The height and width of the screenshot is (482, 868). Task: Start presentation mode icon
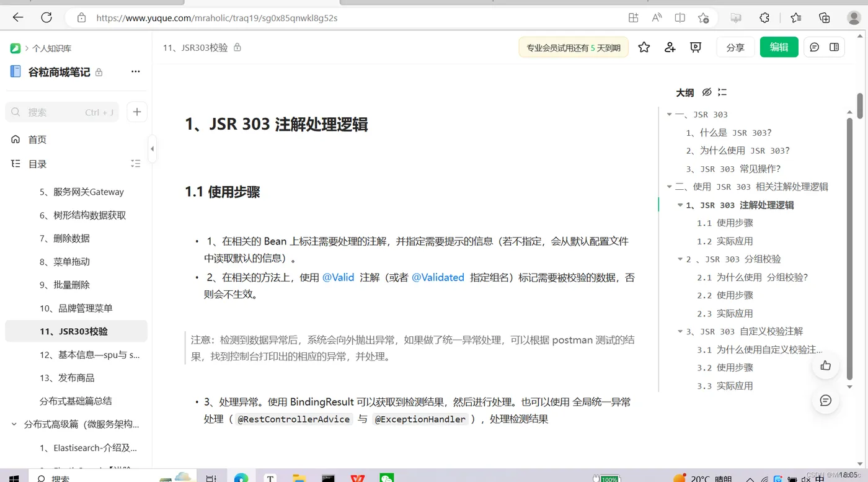pos(696,47)
